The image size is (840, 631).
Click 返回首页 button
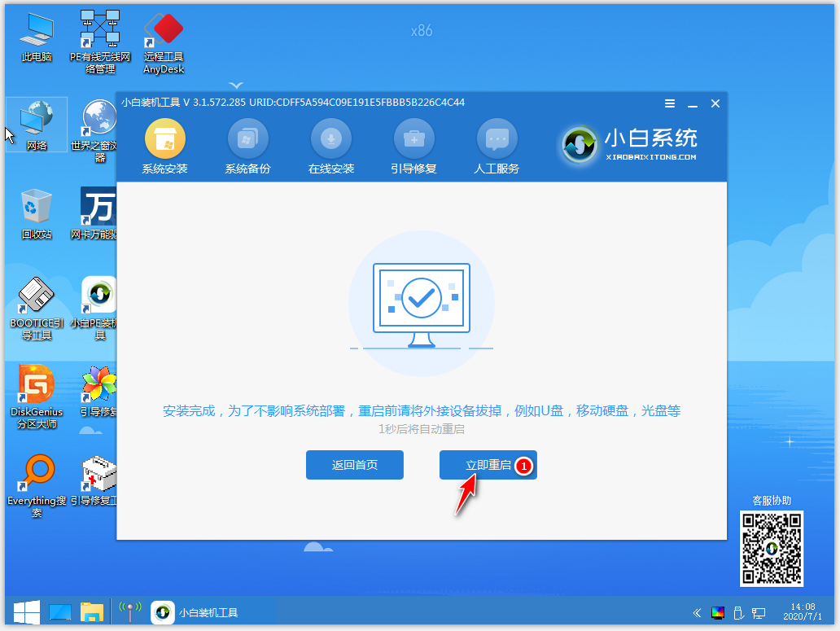355,465
